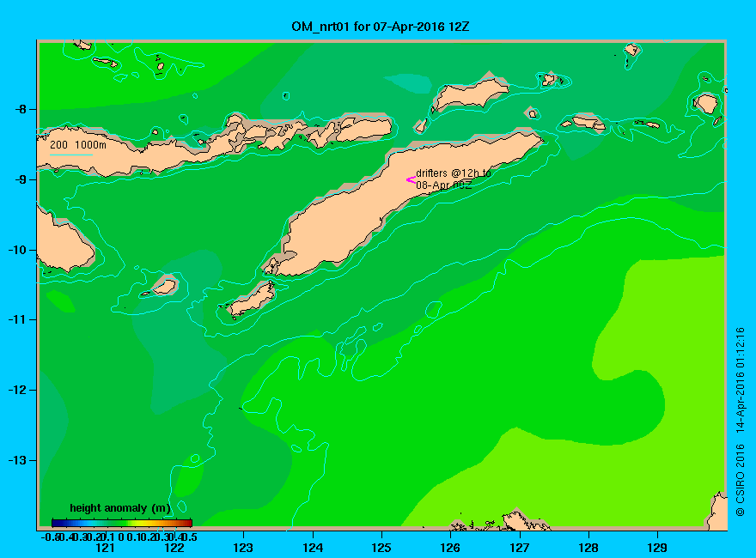Click the '0' tick label under the color bar

pyautogui.click(x=121, y=537)
